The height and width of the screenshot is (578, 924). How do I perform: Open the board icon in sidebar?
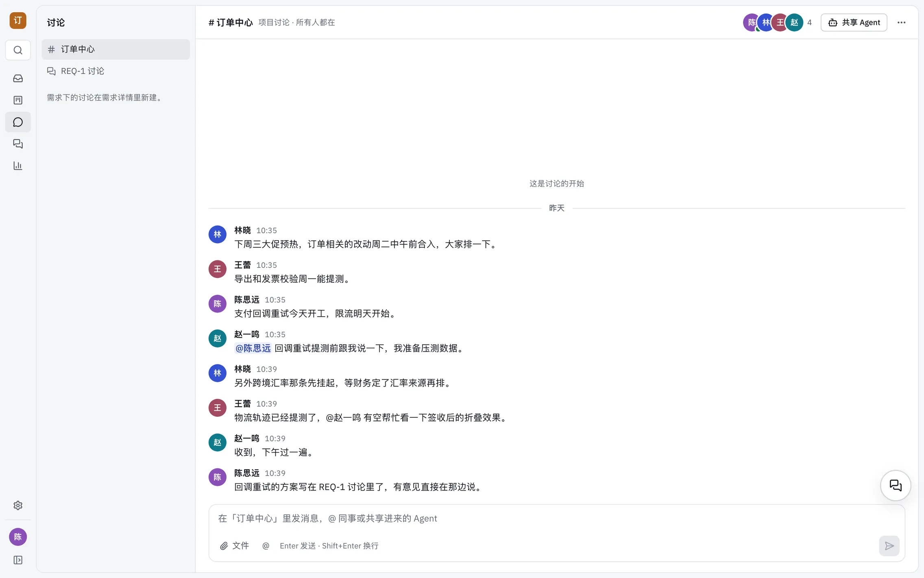18,100
